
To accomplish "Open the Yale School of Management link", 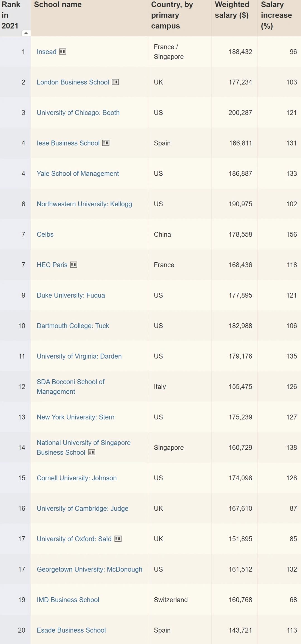I will (x=78, y=173).
